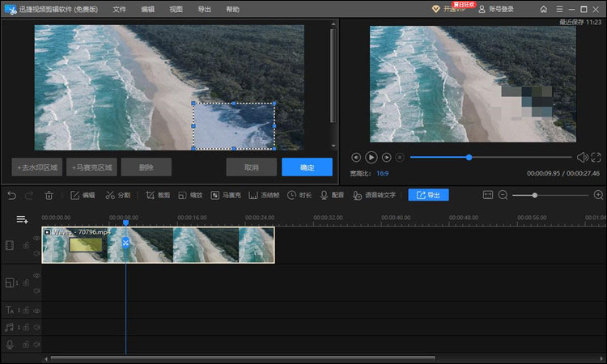The height and width of the screenshot is (364, 607).
Task: Click the preview playback progress slider handle
Action: coord(469,158)
